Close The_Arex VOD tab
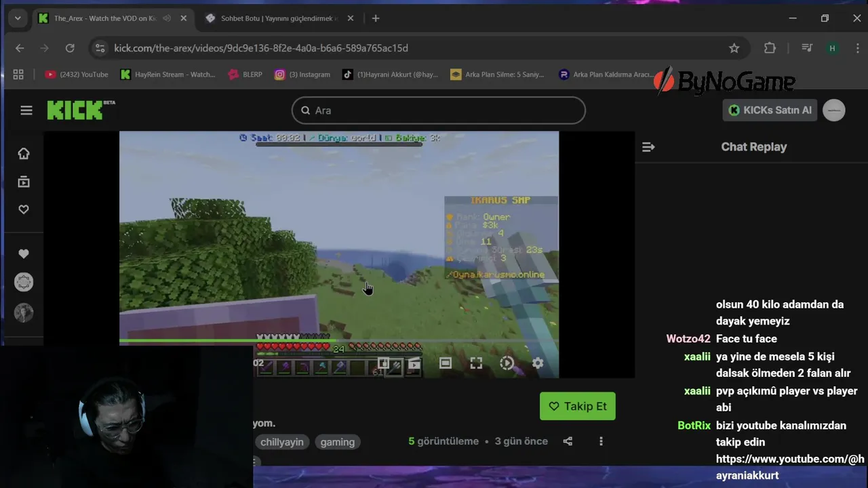 pos(184,18)
